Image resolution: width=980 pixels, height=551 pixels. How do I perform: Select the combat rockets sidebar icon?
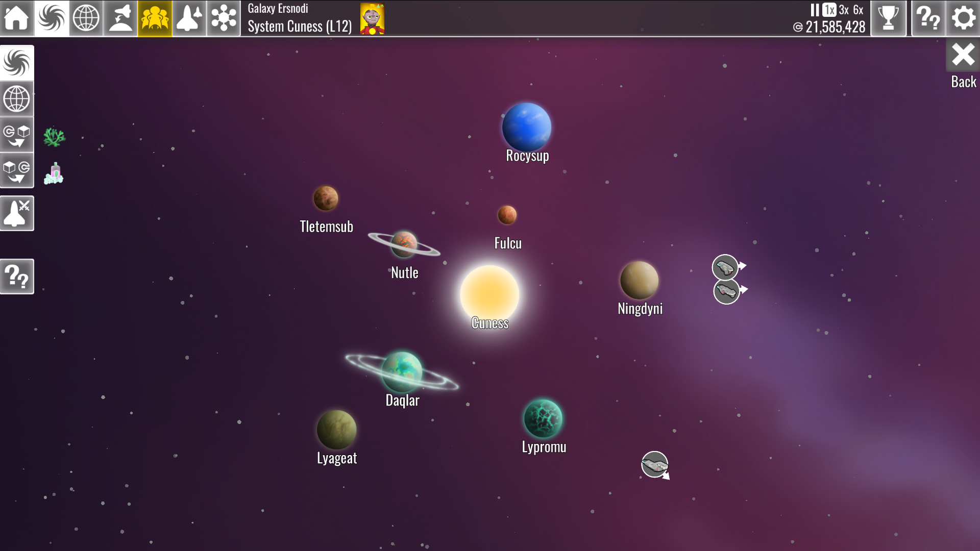[17, 213]
